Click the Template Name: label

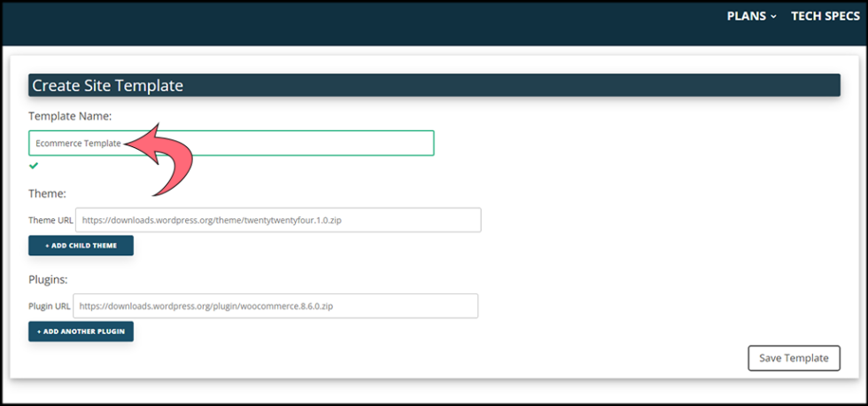[x=70, y=116]
